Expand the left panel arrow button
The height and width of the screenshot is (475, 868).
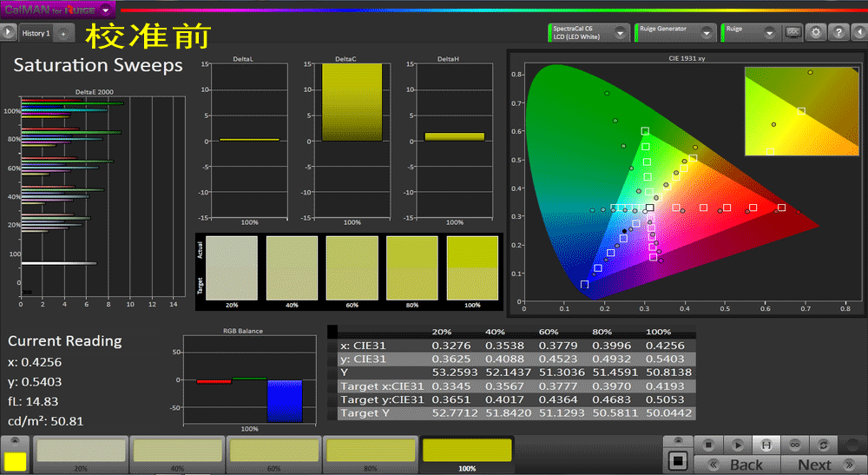click(x=8, y=32)
